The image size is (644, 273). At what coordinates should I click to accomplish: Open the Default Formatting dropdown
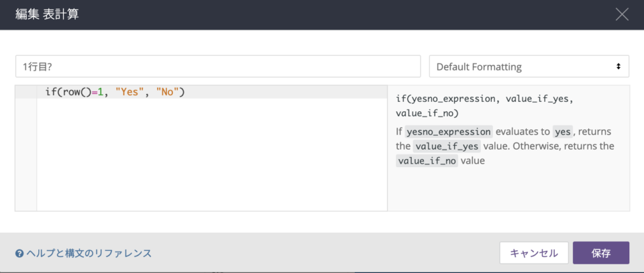[x=529, y=66]
